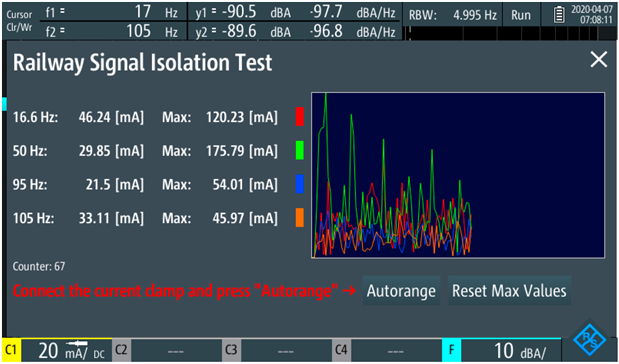This screenshot has height=364, width=619.
Task: Select channel C1 label
Action: (11, 350)
